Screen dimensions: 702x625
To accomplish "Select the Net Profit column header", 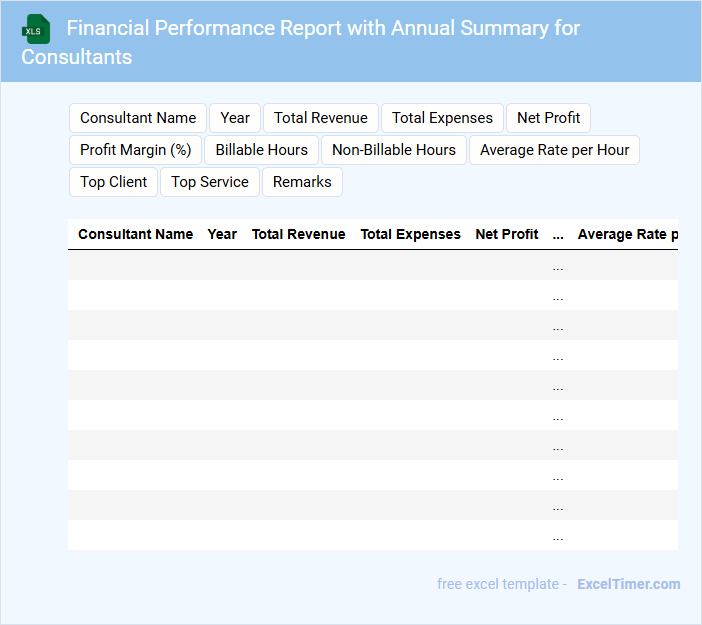I will click(507, 234).
